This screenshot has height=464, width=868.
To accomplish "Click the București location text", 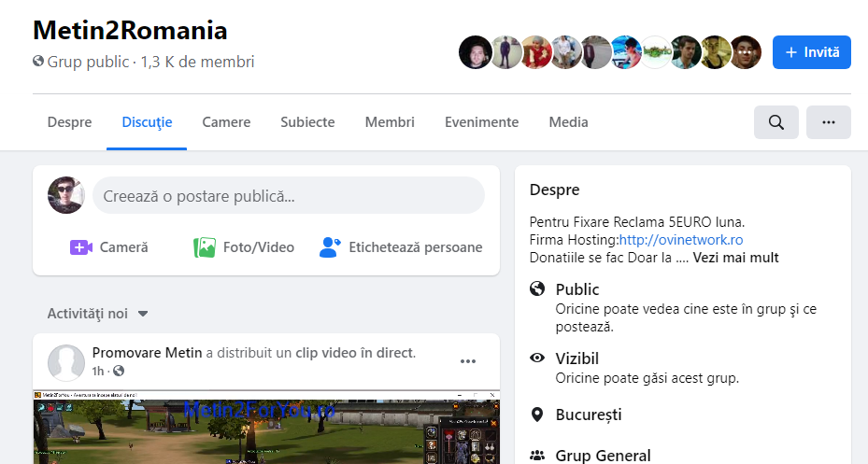I will click(x=589, y=415).
